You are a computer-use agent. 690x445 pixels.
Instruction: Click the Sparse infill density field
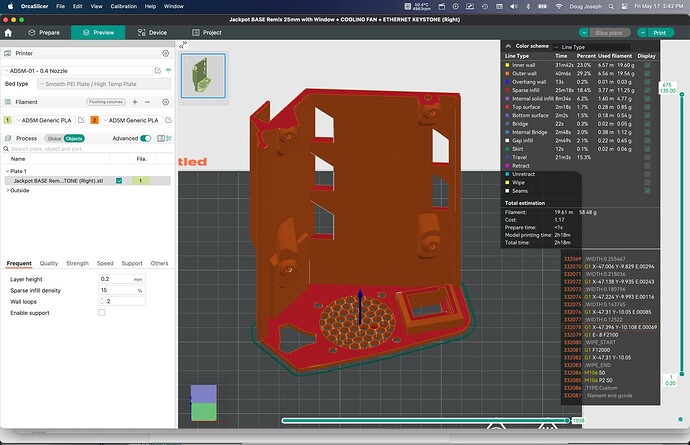[x=121, y=291]
